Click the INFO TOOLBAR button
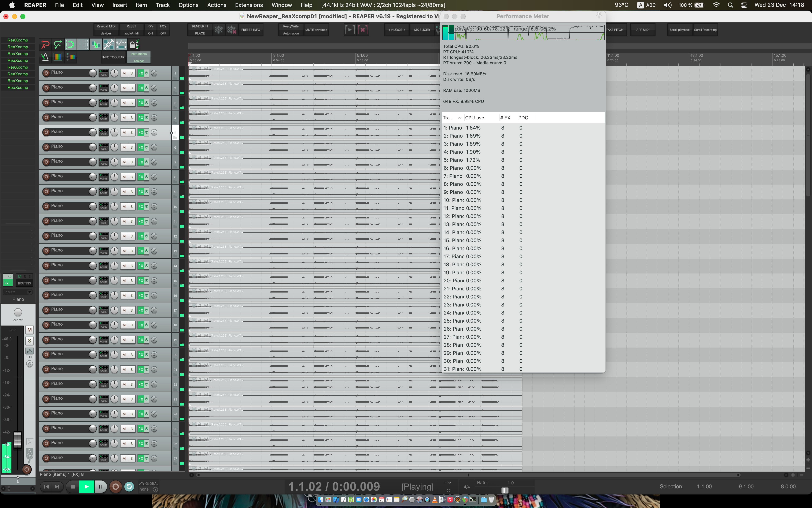This screenshot has height=508, width=812. (x=113, y=57)
